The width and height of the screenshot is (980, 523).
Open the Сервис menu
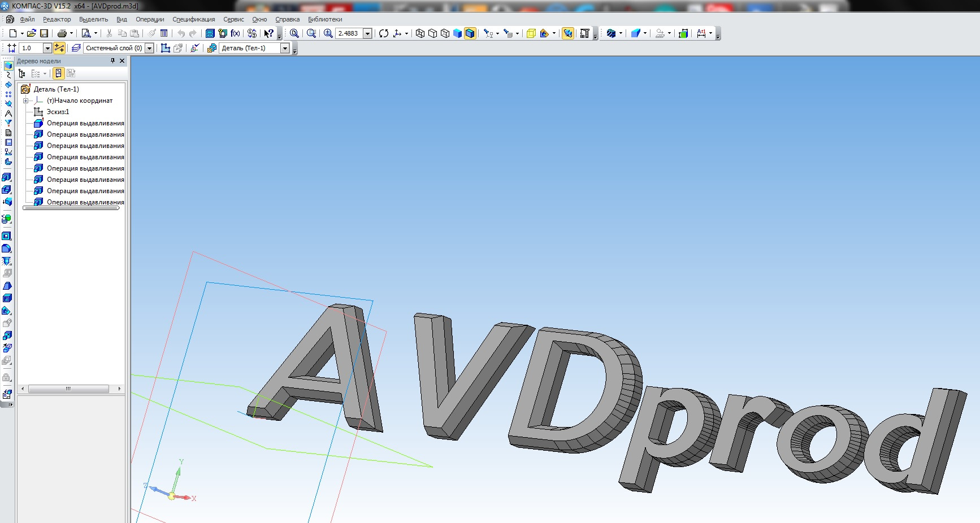coord(233,19)
